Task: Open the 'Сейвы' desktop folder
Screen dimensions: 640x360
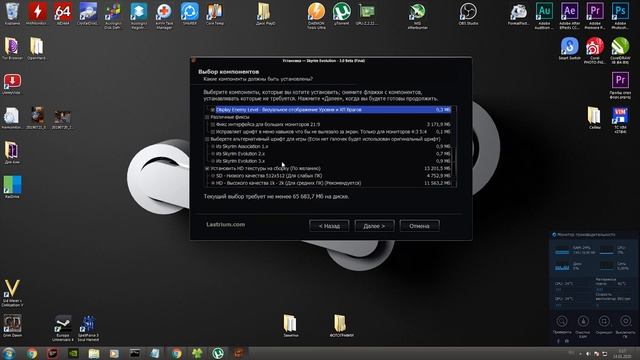Action: click(x=594, y=118)
